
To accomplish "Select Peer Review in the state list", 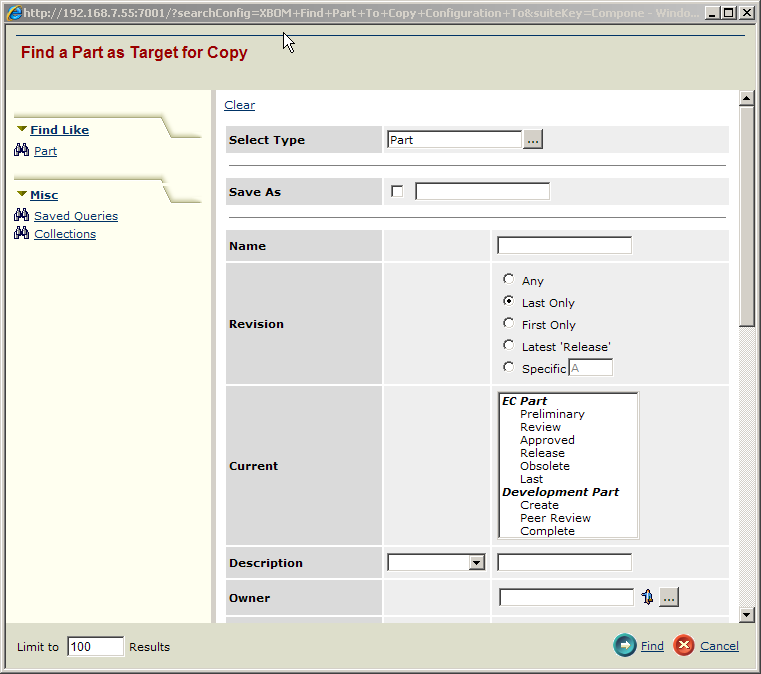I will click(555, 518).
